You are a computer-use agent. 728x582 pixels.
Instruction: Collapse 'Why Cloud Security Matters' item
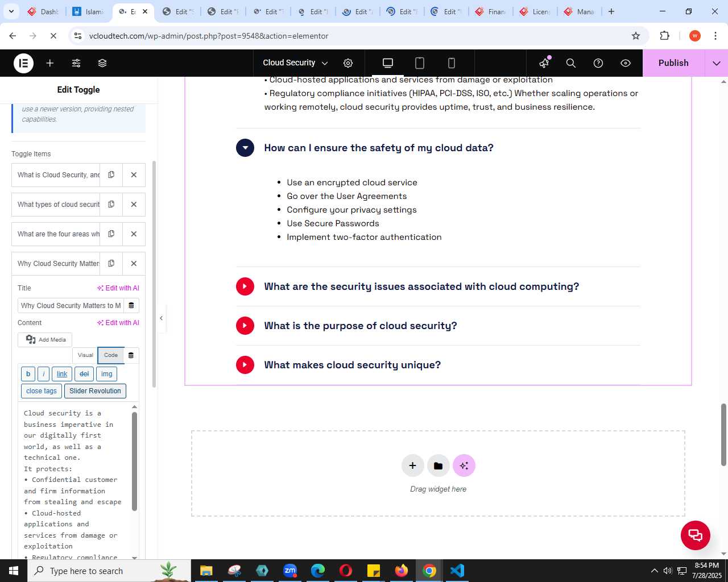tap(56, 264)
